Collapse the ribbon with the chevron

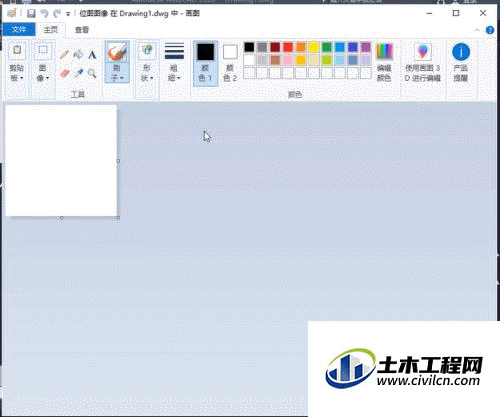tap(477, 30)
